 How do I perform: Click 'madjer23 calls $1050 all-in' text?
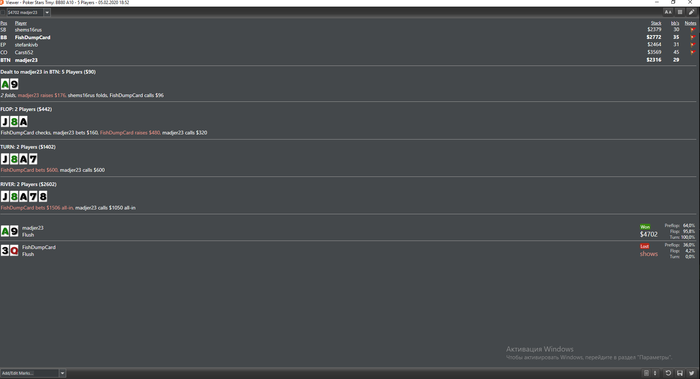(105, 208)
